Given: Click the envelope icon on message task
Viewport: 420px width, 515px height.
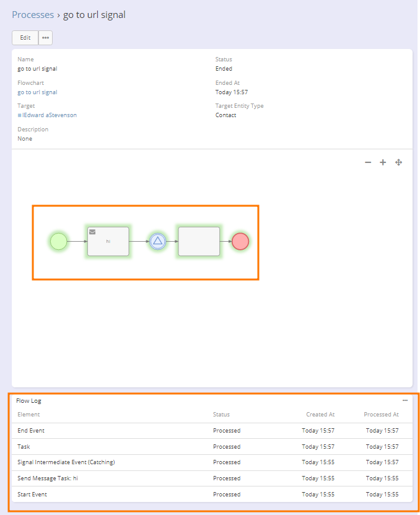Looking at the screenshot, I should 92,232.
